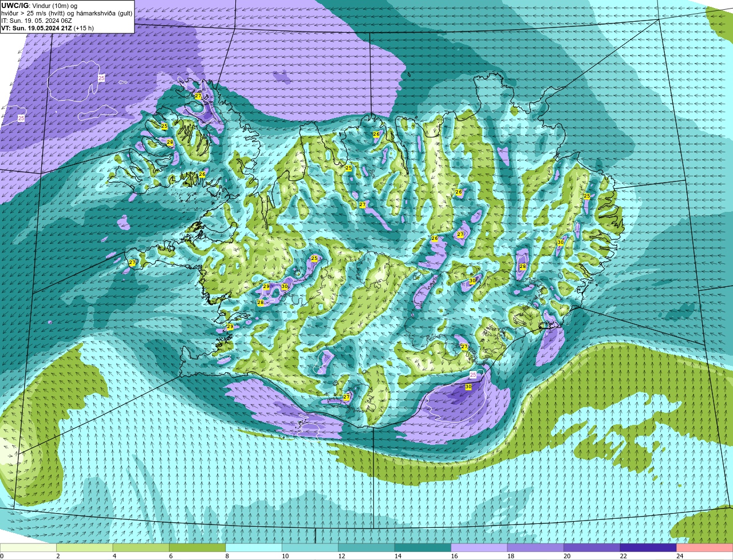Click the legend tick label '0'

2,556
